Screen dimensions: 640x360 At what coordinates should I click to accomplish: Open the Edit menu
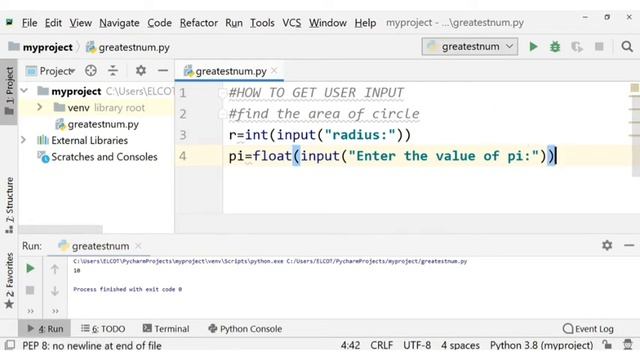click(x=53, y=23)
